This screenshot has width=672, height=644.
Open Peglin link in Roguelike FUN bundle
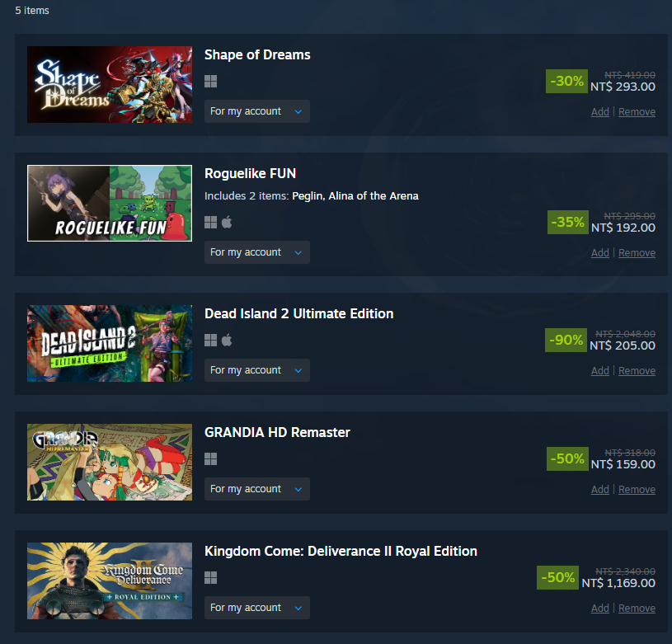click(x=308, y=196)
